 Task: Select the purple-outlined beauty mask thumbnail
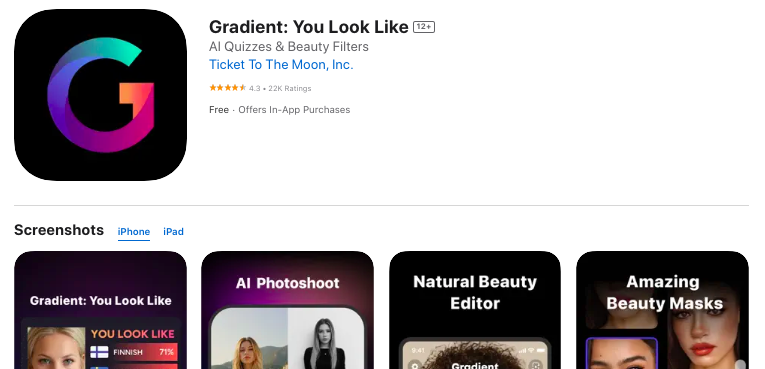pos(622,353)
